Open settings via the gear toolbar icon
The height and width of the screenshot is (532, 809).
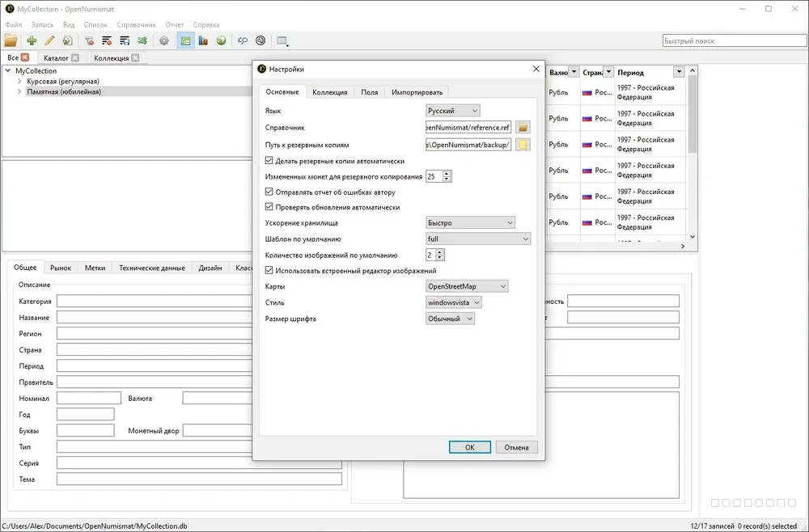coord(164,40)
